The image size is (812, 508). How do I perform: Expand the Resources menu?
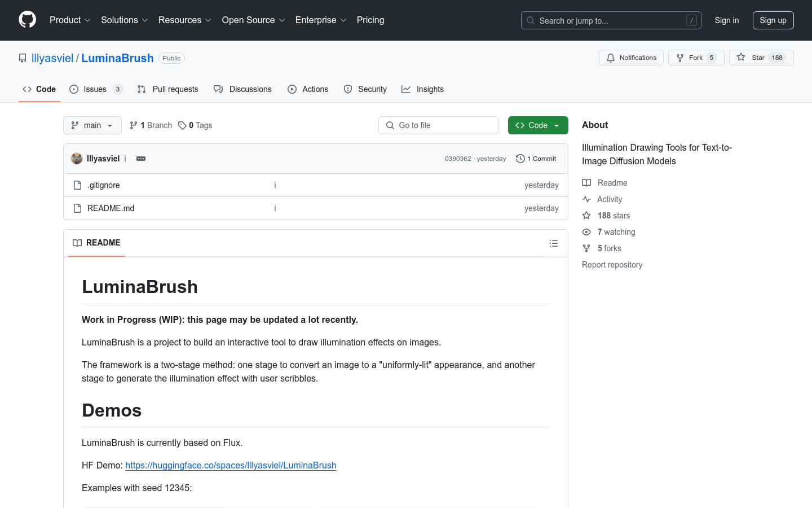(185, 20)
